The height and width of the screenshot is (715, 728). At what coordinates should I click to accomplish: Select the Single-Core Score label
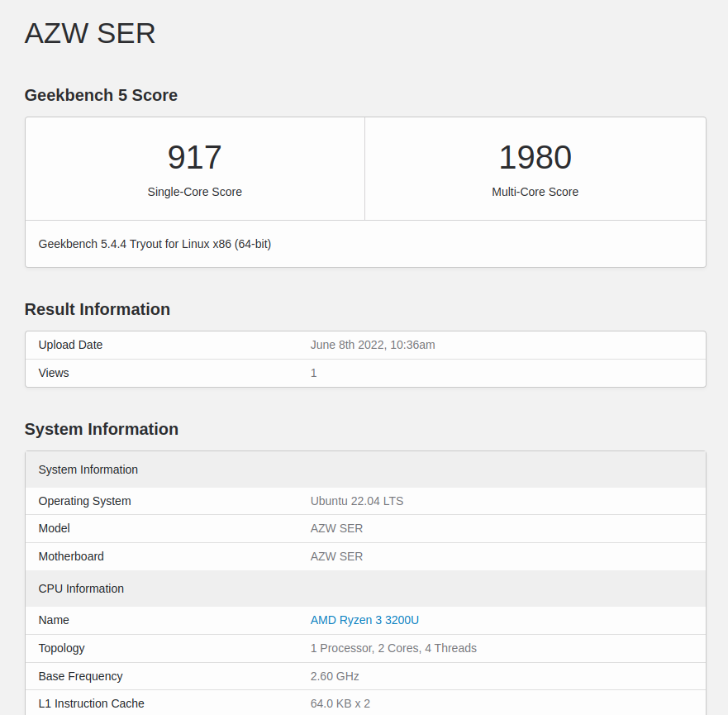pos(194,192)
